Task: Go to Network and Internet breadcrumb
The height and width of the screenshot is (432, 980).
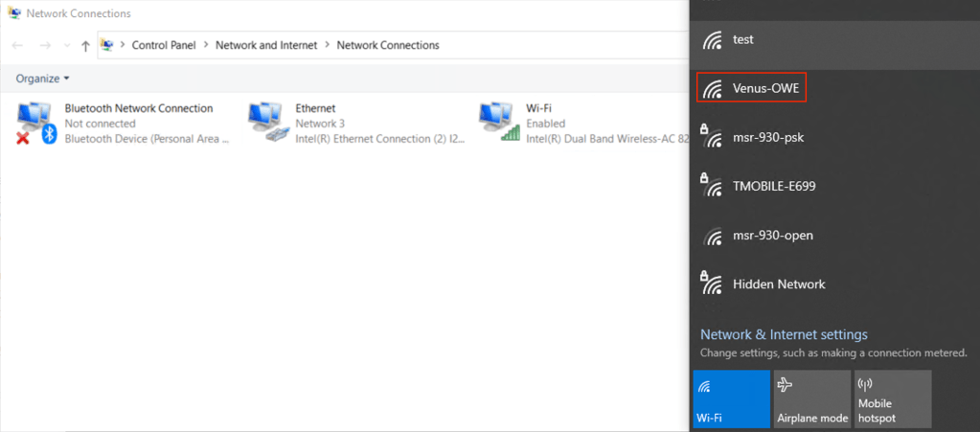Action: click(266, 45)
